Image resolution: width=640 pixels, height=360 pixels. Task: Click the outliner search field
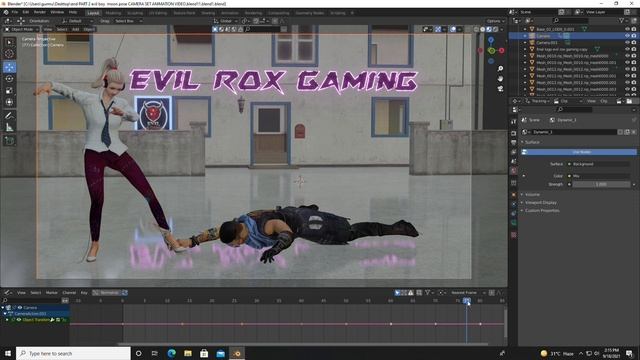pyautogui.click(x=570, y=20)
